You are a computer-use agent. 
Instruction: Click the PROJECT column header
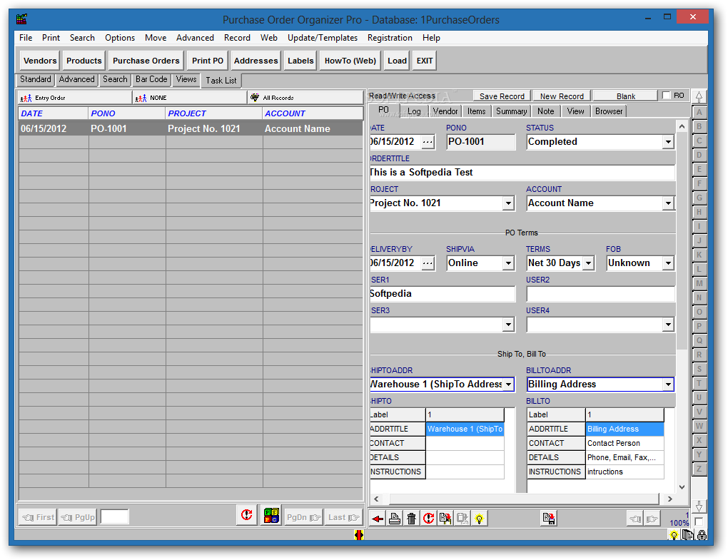coord(214,113)
